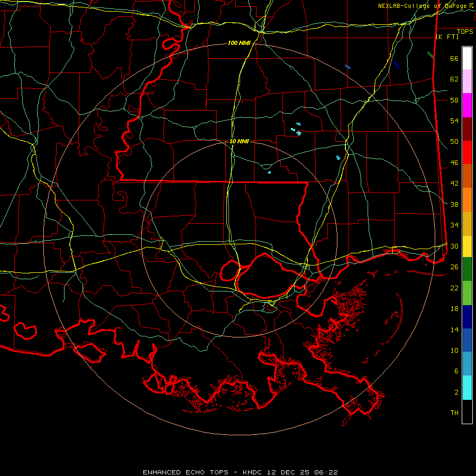Click the "[K FT]" units label
Viewport: 476px width, 476px height.
[x=447, y=37]
